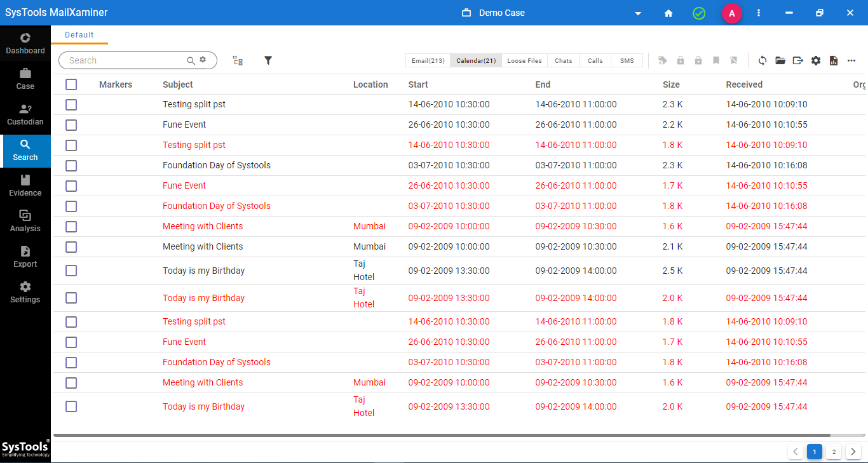This screenshot has width=868, height=463.
Task: Click the add tag icon
Action: click(x=663, y=60)
